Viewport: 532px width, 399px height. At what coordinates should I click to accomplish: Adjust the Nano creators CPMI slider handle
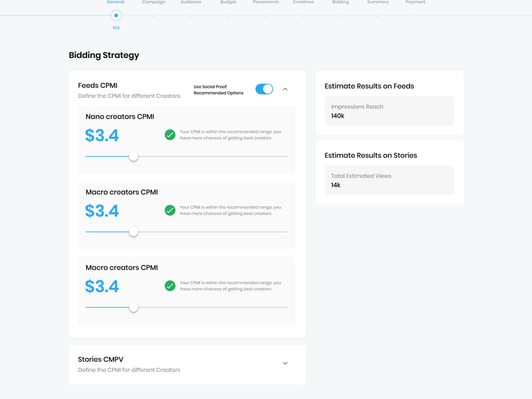pyautogui.click(x=134, y=156)
